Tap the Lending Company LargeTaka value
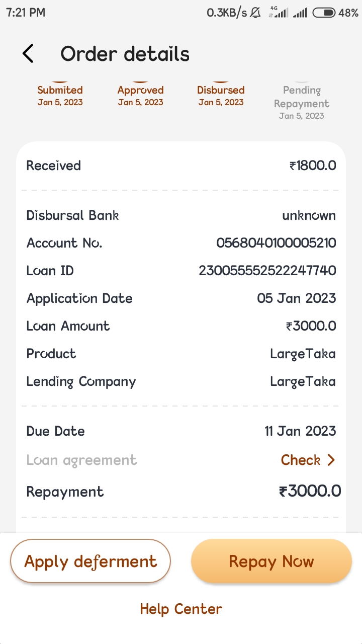The height and width of the screenshot is (644, 362). (x=303, y=381)
